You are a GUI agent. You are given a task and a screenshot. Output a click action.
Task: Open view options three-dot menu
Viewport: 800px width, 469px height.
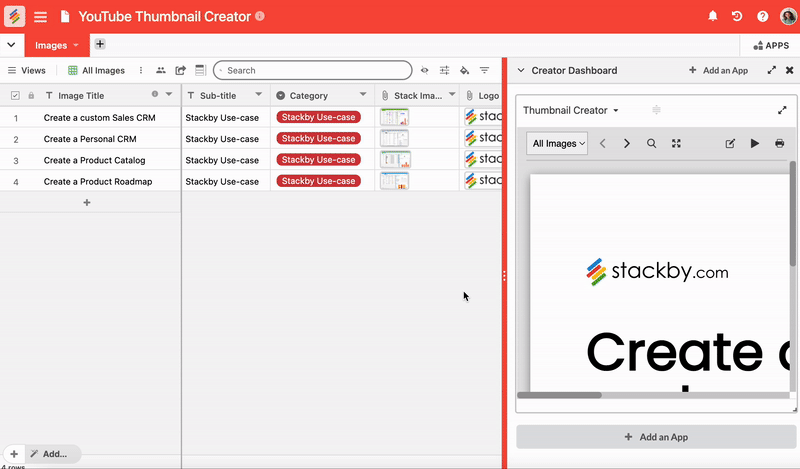[141, 70]
